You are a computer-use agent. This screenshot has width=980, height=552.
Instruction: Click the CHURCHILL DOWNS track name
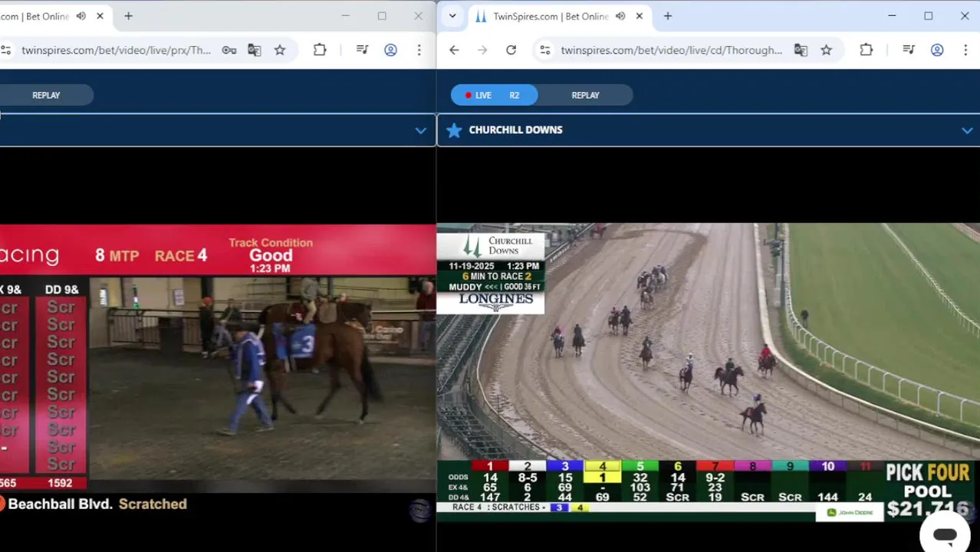click(515, 130)
